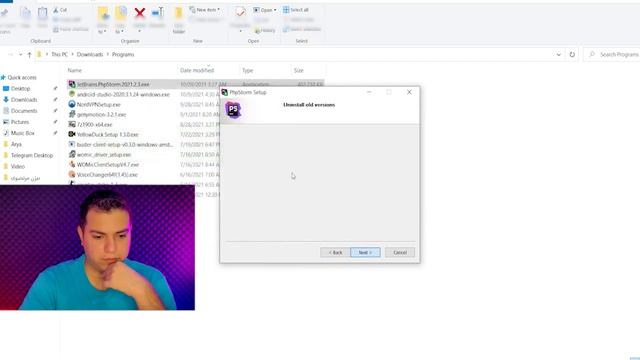Click Paste shortcut in Clipboard group
640x360 pixels.
[x=71, y=29]
